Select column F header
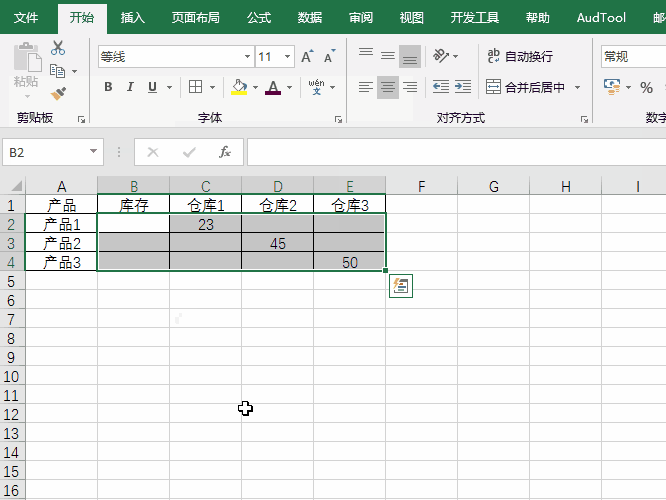This screenshot has height=500, width=666. [x=421, y=186]
